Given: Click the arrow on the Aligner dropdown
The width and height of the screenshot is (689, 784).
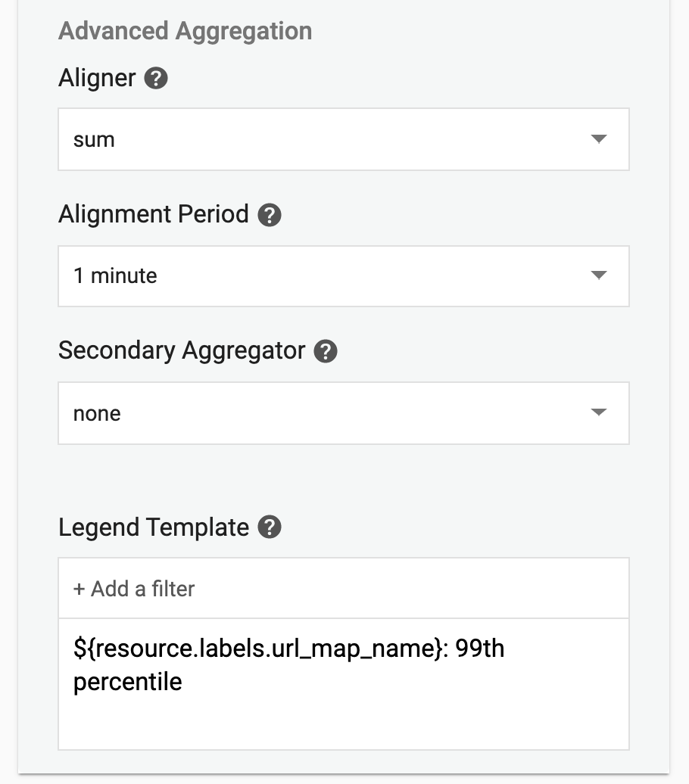Looking at the screenshot, I should (598, 139).
